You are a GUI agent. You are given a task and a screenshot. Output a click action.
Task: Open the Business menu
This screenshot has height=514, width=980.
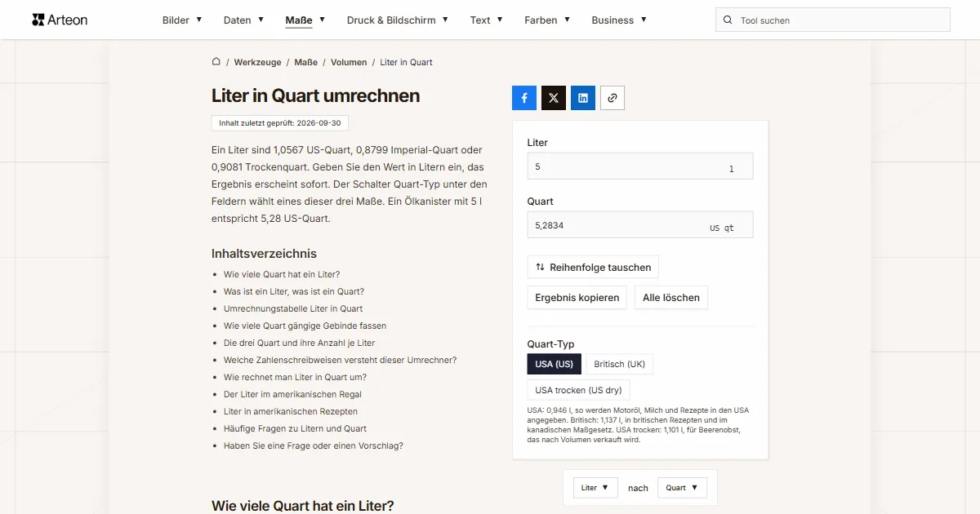point(619,20)
